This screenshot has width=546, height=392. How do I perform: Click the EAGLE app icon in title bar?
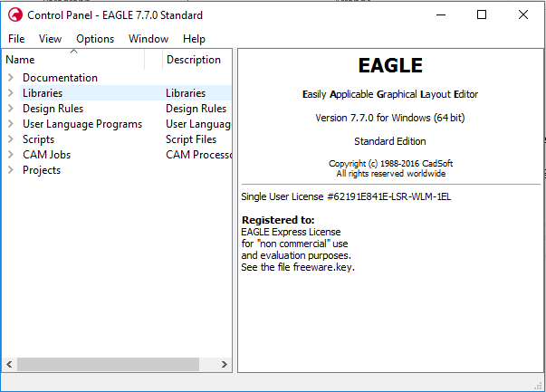click(x=14, y=15)
